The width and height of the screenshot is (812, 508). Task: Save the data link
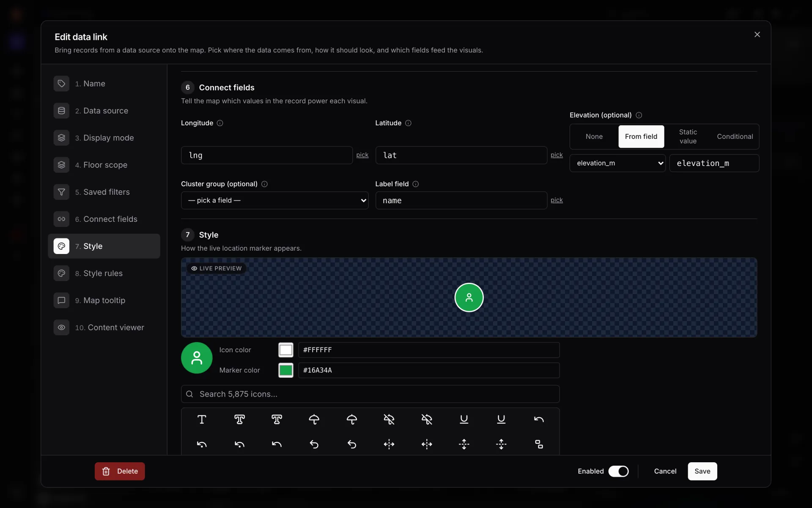(x=702, y=471)
